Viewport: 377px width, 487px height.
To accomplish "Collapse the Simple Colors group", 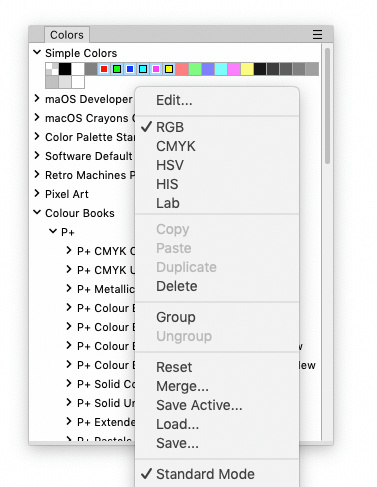I will 37,52.
